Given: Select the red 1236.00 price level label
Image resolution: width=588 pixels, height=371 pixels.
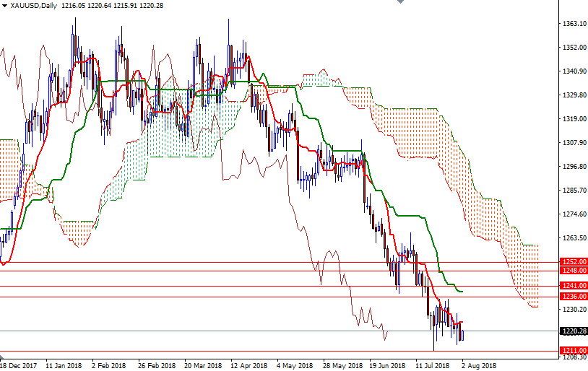Looking at the screenshot, I should (x=574, y=297).
